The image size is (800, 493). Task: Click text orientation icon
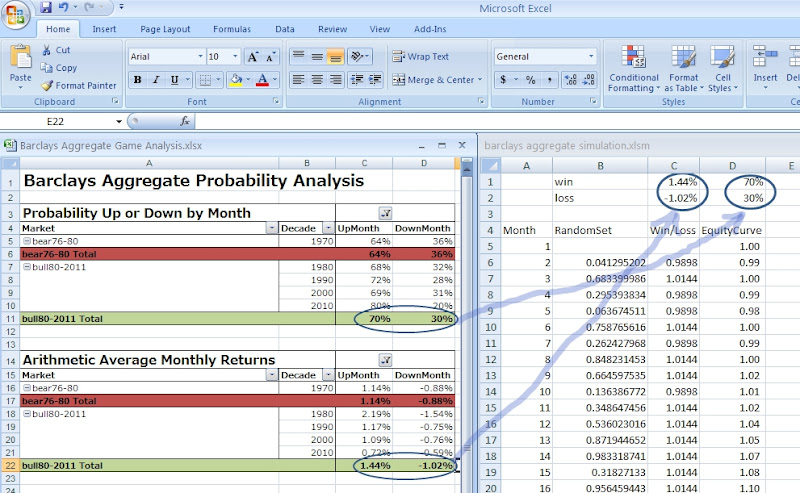point(357,56)
